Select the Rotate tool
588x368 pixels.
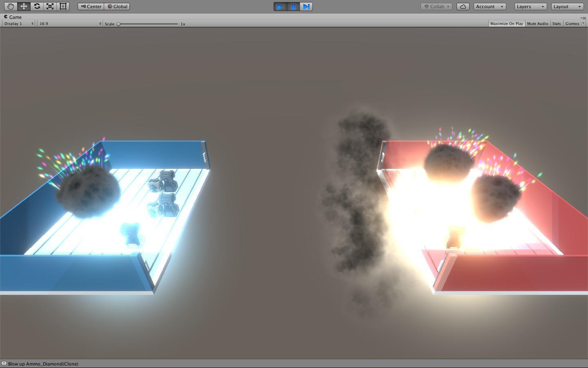pos(37,7)
